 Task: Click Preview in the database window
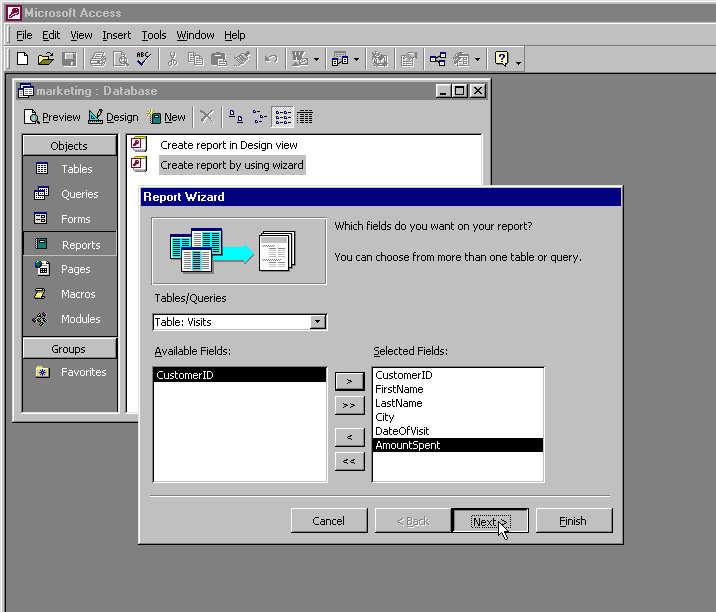pos(52,117)
